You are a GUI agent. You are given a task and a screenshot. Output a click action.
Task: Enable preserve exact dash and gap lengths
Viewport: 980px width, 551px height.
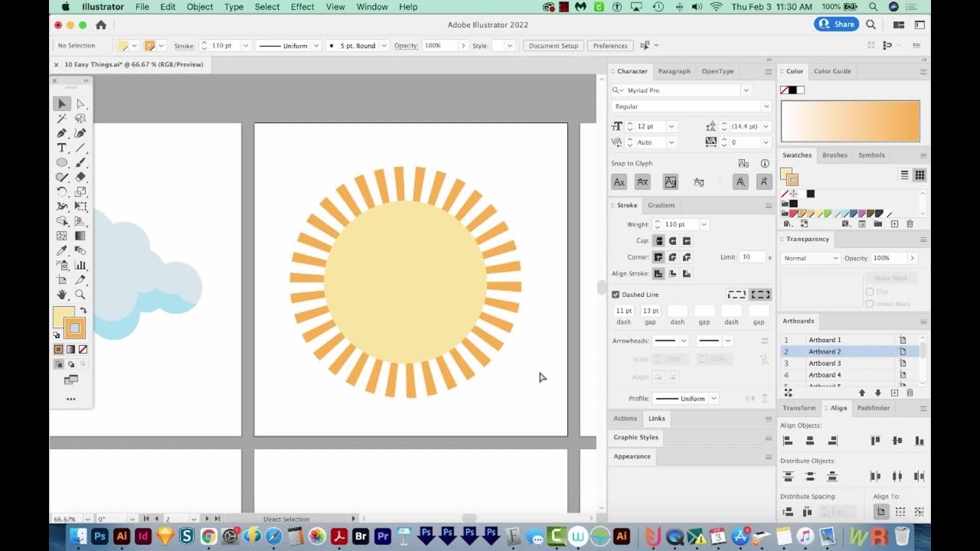[x=737, y=295]
